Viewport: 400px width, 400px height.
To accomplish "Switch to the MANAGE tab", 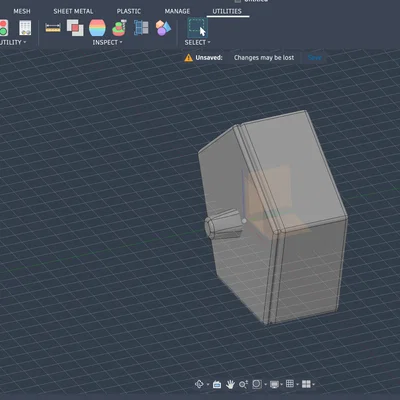I will coord(177,11).
